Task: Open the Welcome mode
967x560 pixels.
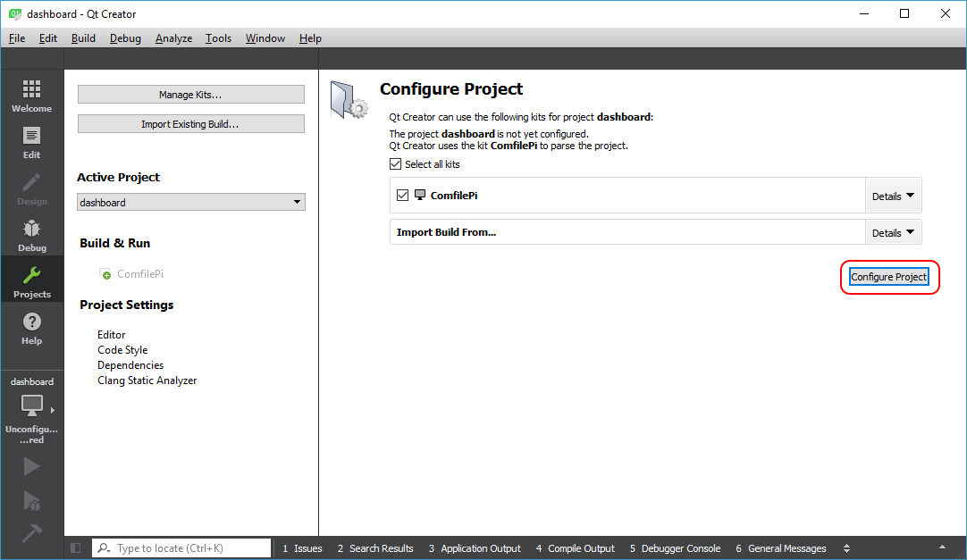Action: coord(31,96)
